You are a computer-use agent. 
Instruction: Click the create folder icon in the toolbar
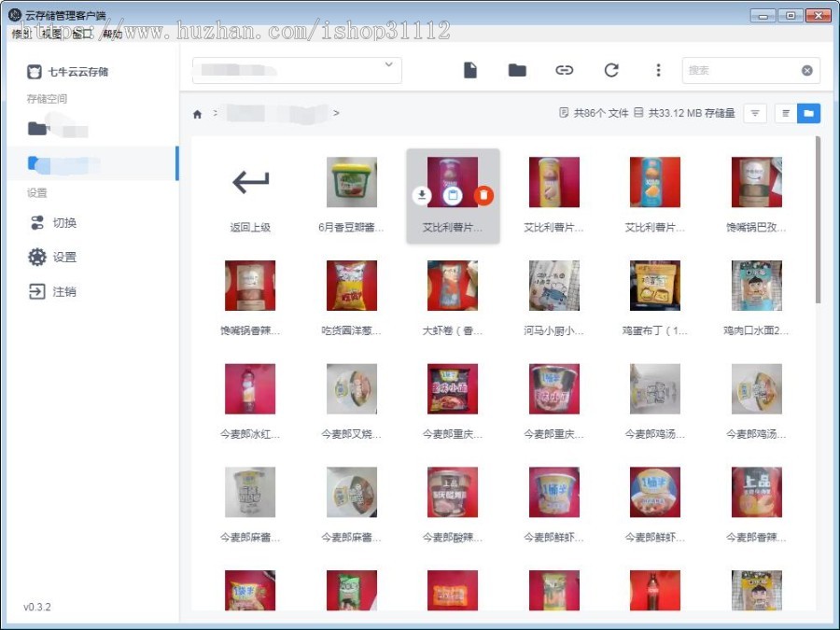coord(517,70)
